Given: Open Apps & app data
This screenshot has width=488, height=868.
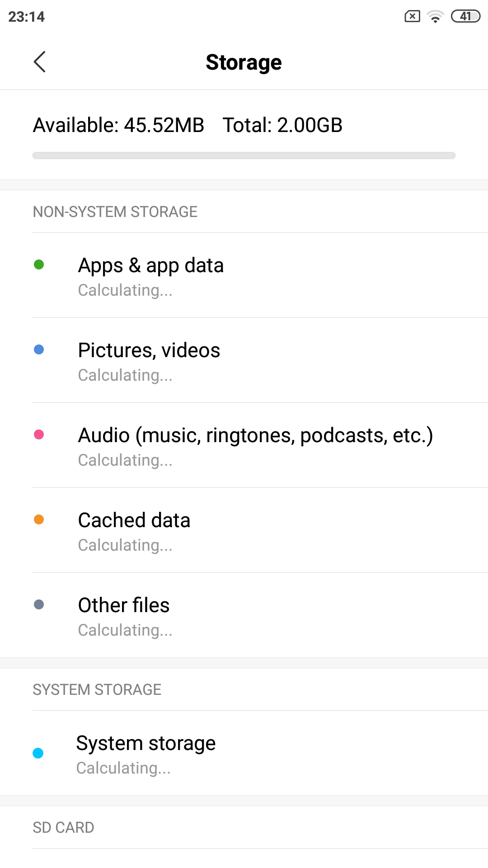Looking at the screenshot, I should pos(151,275).
